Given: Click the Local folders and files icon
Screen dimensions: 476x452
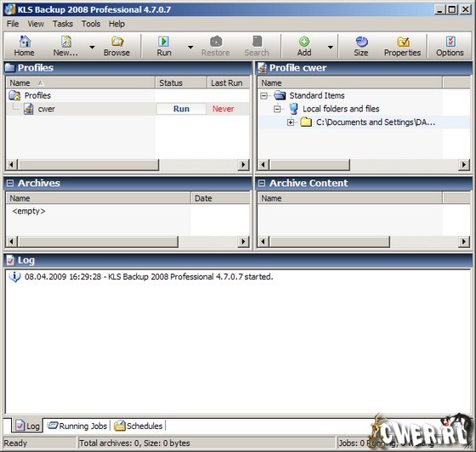Looking at the screenshot, I should pyautogui.click(x=293, y=109).
